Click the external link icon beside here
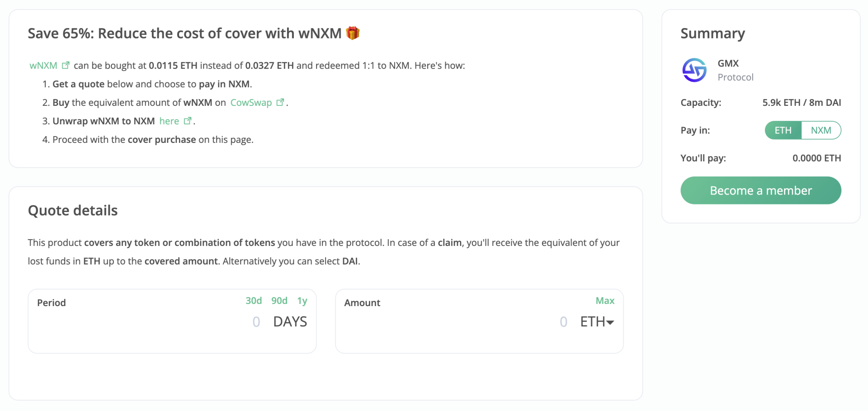 click(188, 121)
